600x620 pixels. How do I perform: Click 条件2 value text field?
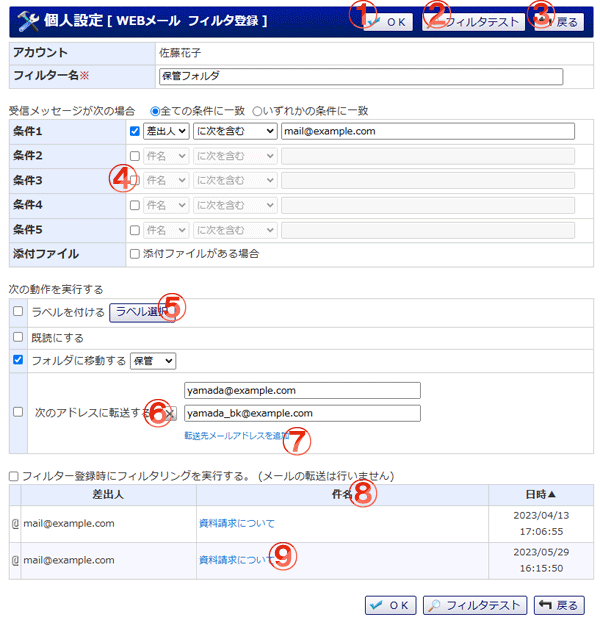click(428, 156)
